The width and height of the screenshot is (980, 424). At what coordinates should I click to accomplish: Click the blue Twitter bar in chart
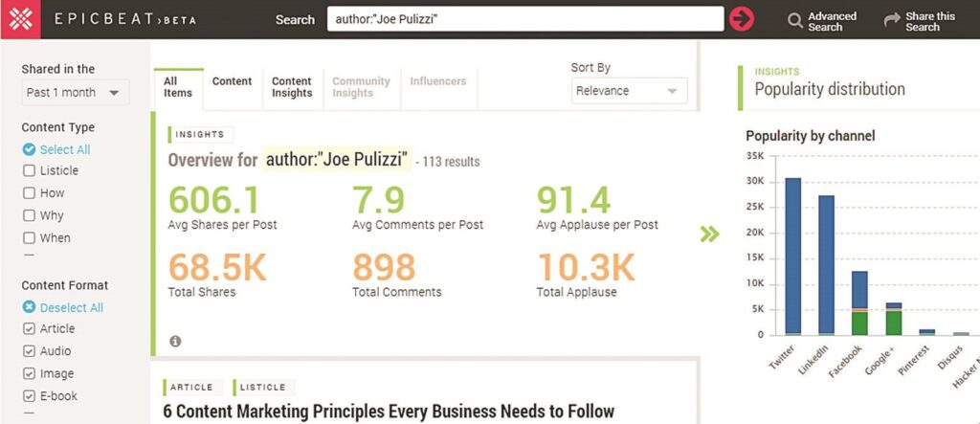[792, 256]
